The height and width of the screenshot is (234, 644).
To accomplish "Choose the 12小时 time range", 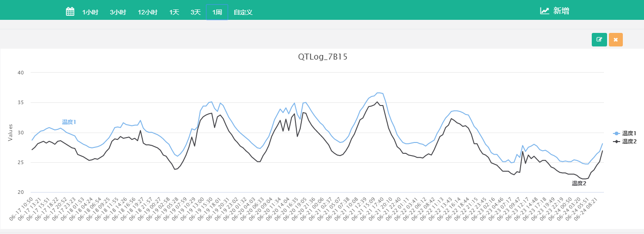I will (x=147, y=12).
